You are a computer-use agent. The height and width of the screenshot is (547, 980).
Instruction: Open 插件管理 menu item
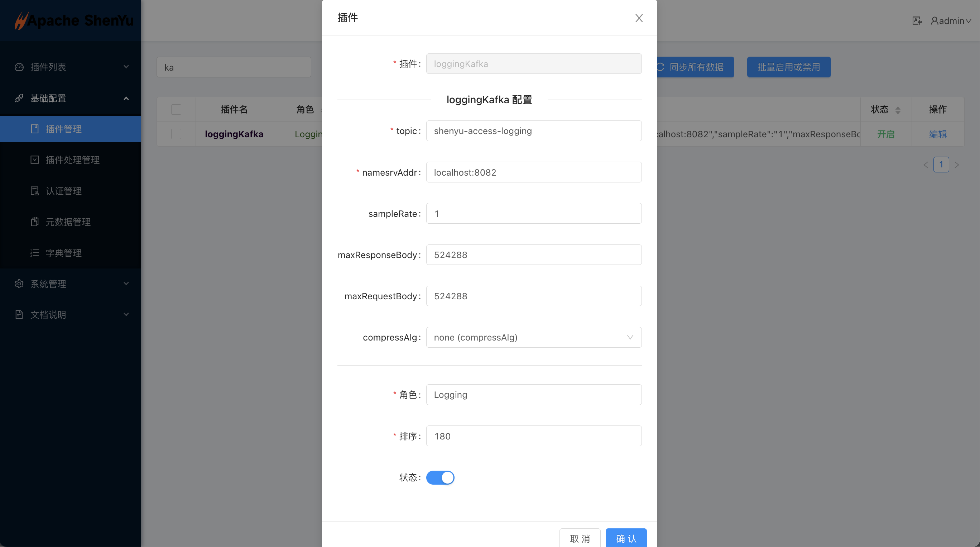tap(63, 129)
